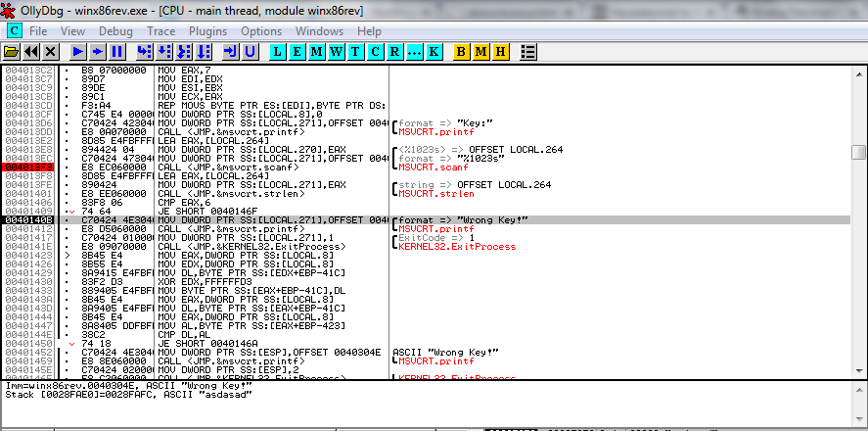Viewport: 868px width, 431px height.
Task: Click the Close program X toolbar icon
Action: [50, 52]
